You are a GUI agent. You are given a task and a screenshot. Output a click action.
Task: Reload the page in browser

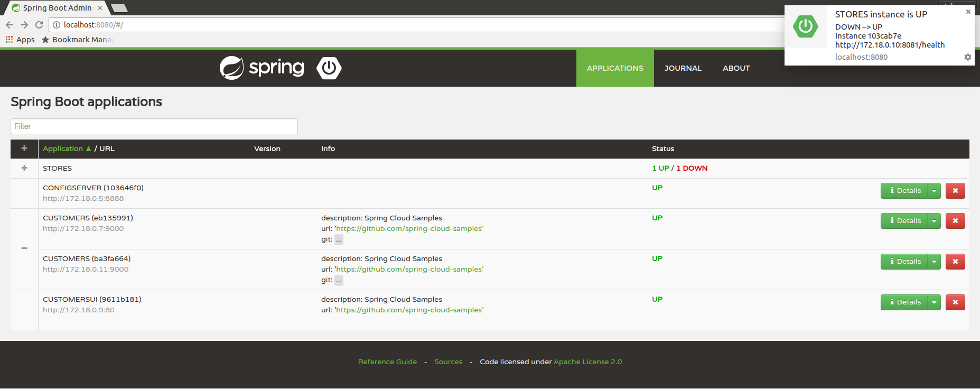[39, 25]
